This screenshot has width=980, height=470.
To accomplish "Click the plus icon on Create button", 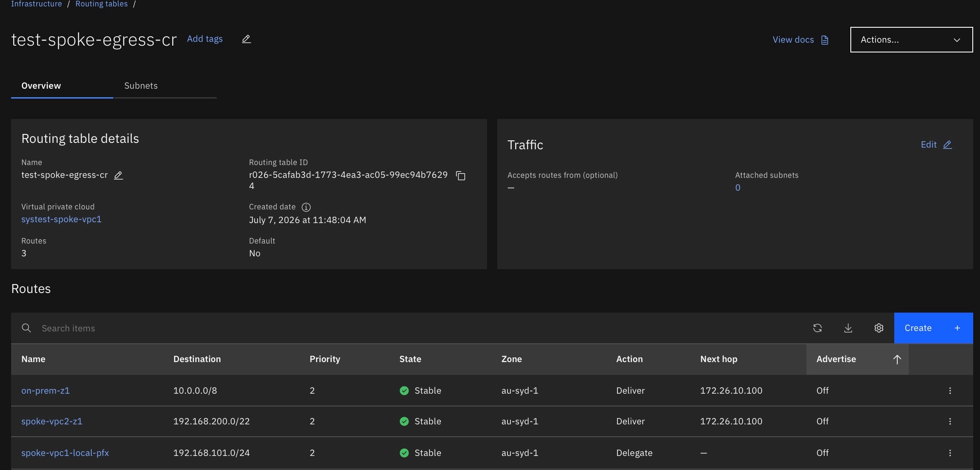I will pos(957,328).
